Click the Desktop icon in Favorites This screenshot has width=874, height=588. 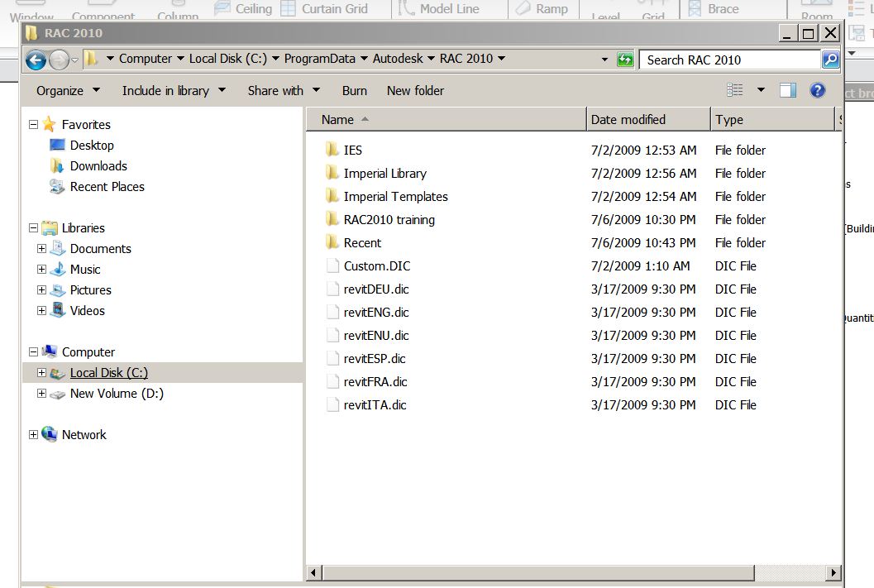coord(57,145)
